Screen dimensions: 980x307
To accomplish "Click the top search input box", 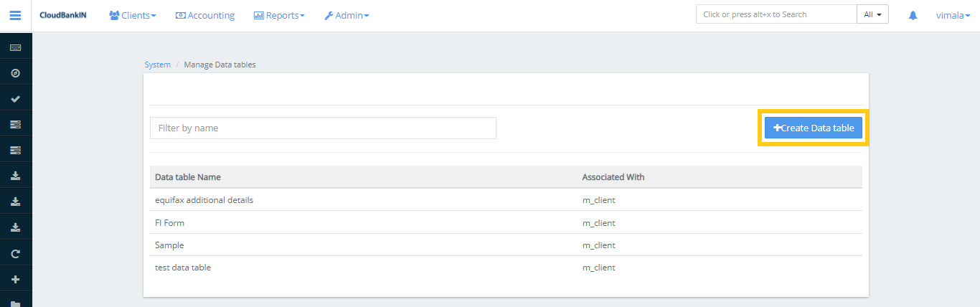I will click(x=776, y=14).
